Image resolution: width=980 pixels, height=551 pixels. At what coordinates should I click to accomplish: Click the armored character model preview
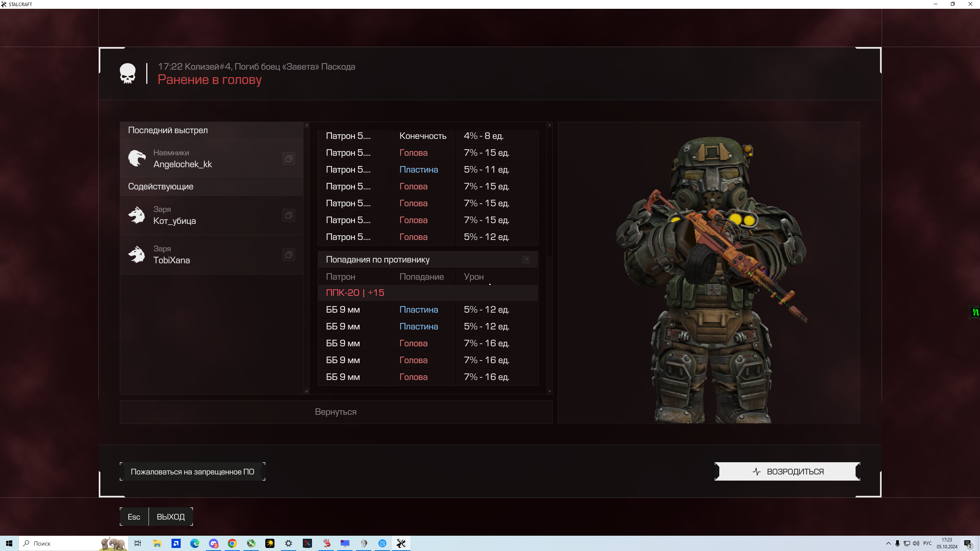pyautogui.click(x=711, y=279)
